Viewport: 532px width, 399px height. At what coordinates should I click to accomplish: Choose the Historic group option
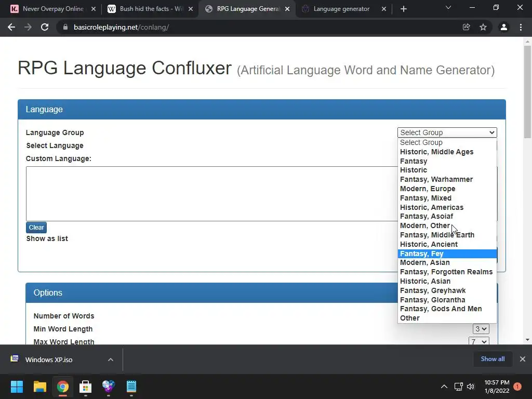pyautogui.click(x=447, y=170)
